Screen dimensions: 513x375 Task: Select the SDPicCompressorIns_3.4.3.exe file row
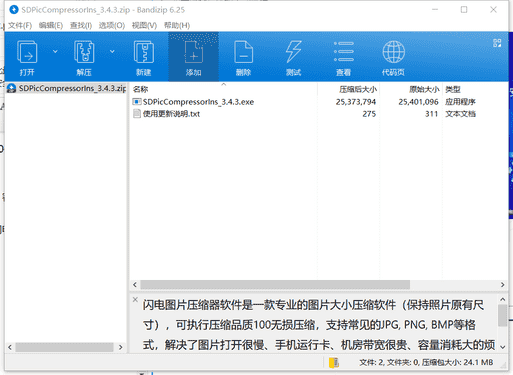304,102
